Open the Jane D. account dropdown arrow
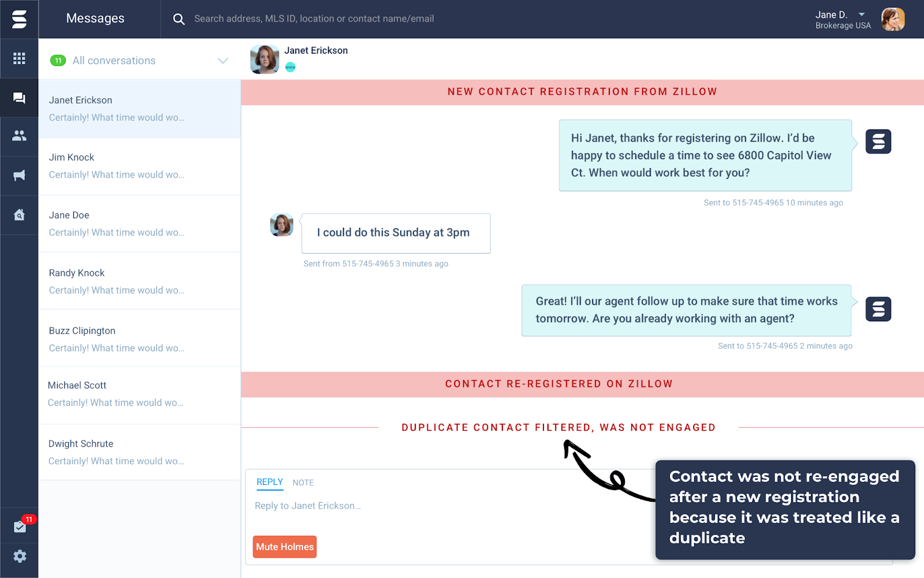 (862, 14)
